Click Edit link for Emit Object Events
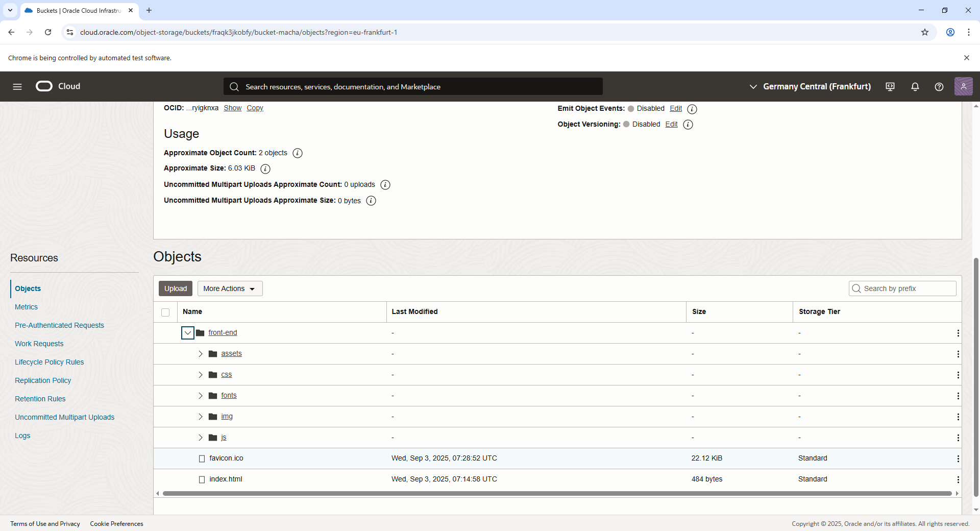Viewport: 980px width, 531px height. click(x=676, y=108)
